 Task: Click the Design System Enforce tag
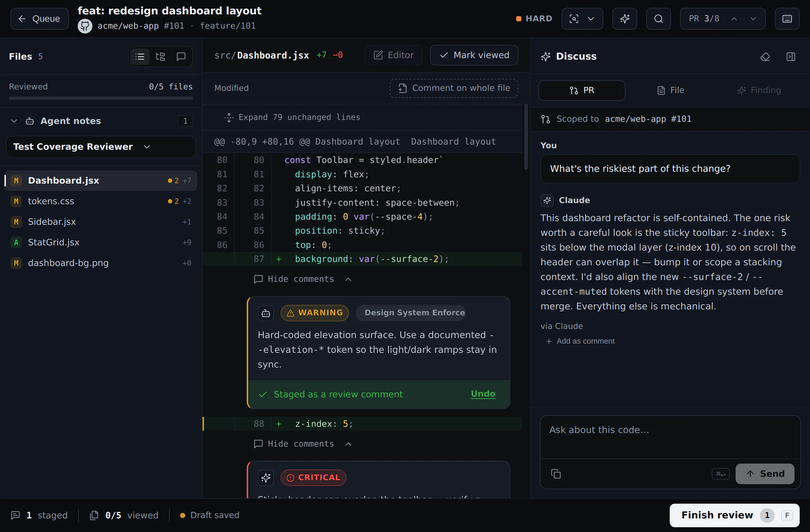tap(411, 313)
